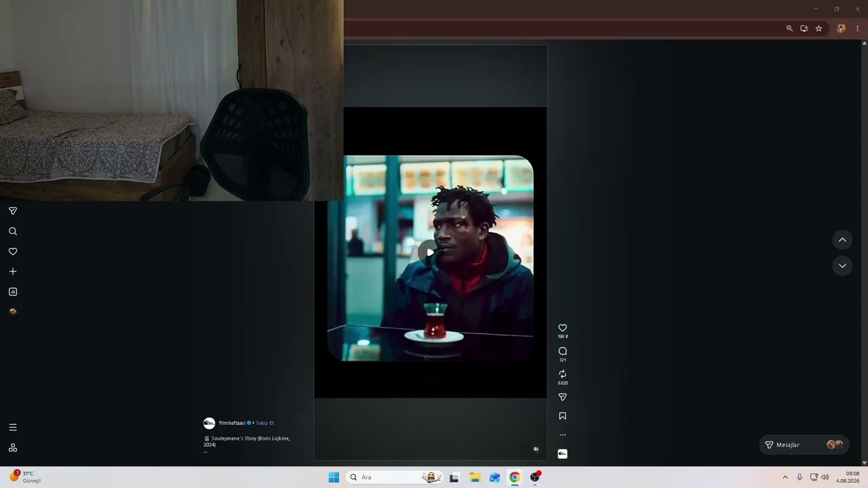Open Chrome zoom control in address bar
Screen dimensions: 868x488
[x=789, y=28]
